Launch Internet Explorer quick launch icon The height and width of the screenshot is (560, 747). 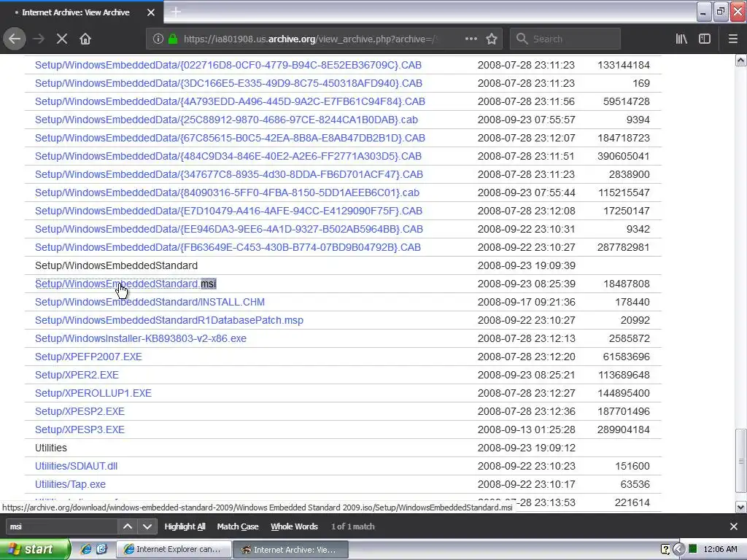coord(86,549)
